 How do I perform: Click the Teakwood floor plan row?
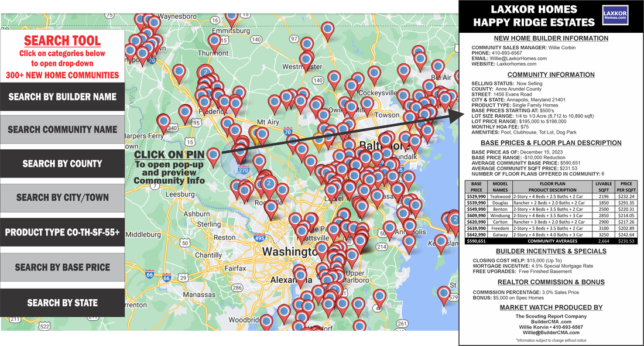click(x=551, y=197)
